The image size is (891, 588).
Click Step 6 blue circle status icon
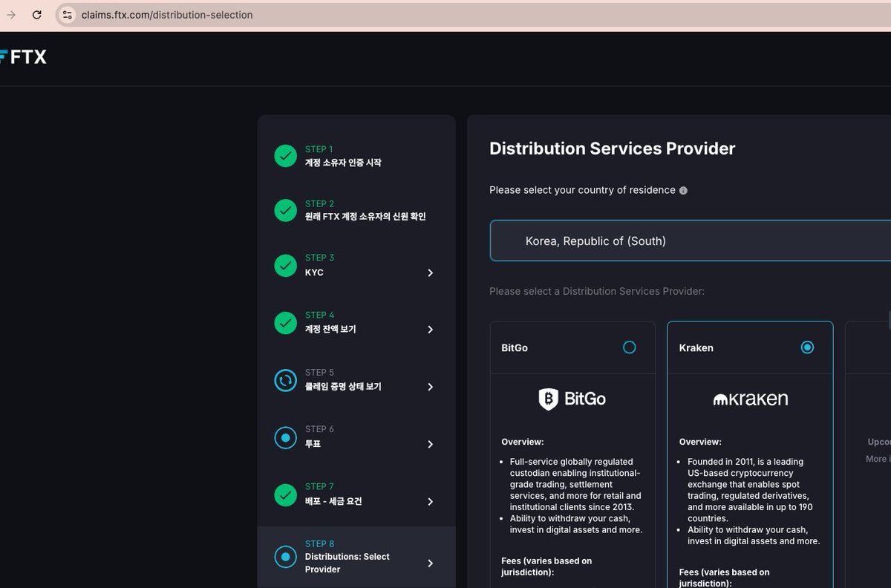coord(285,437)
